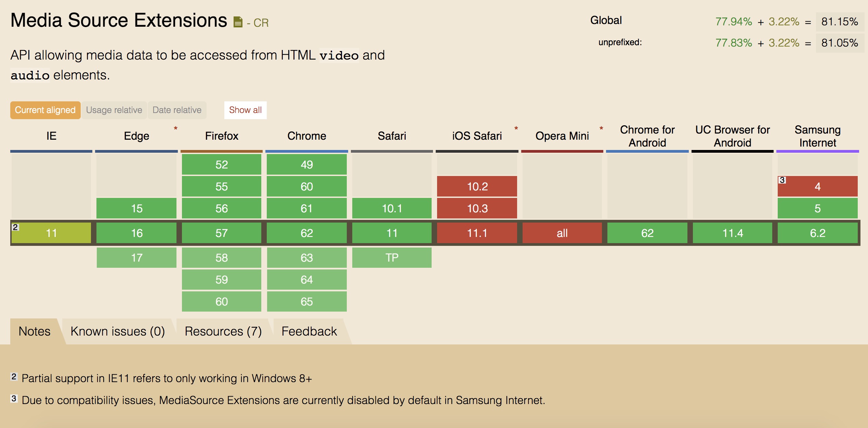Select the Safari 10.1 cell

click(x=392, y=208)
